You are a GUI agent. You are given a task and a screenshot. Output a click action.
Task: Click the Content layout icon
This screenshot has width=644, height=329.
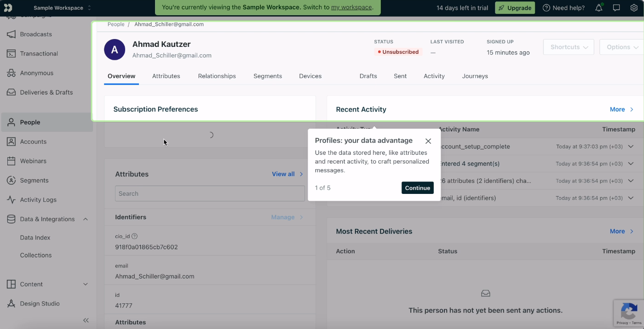(11, 284)
